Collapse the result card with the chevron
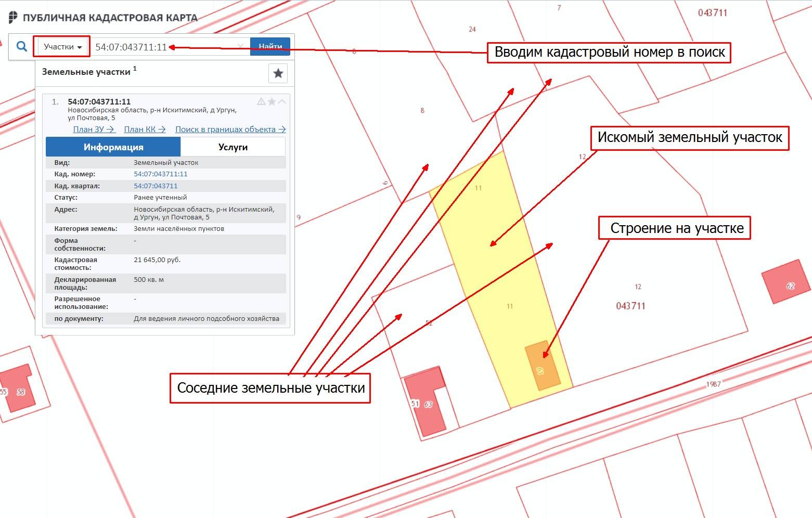This screenshot has height=518, width=812. (282, 101)
